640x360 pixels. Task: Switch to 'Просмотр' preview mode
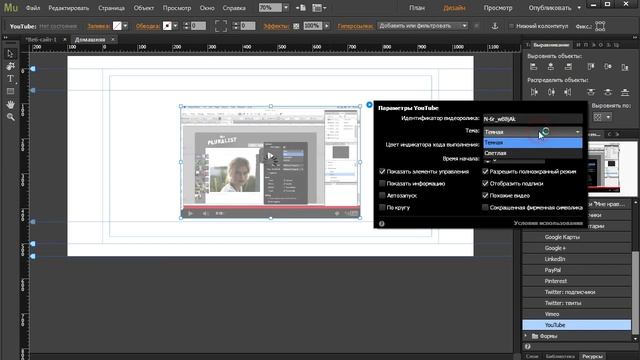(x=498, y=8)
